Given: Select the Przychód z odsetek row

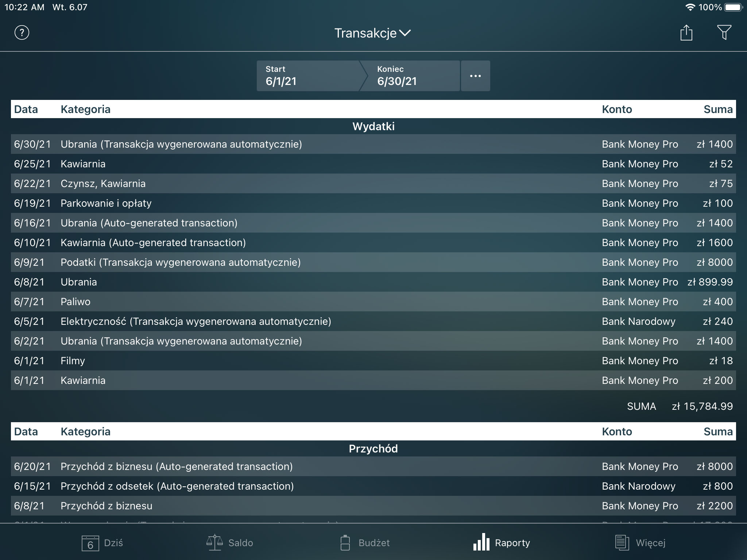Looking at the screenshot, I should point(373,486).
